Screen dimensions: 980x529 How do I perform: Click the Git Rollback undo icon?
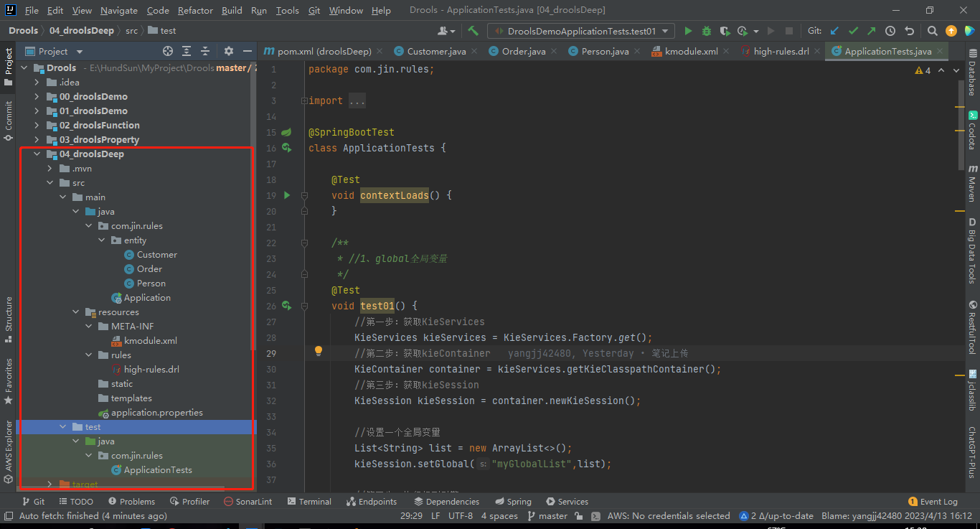coord(909,31)
